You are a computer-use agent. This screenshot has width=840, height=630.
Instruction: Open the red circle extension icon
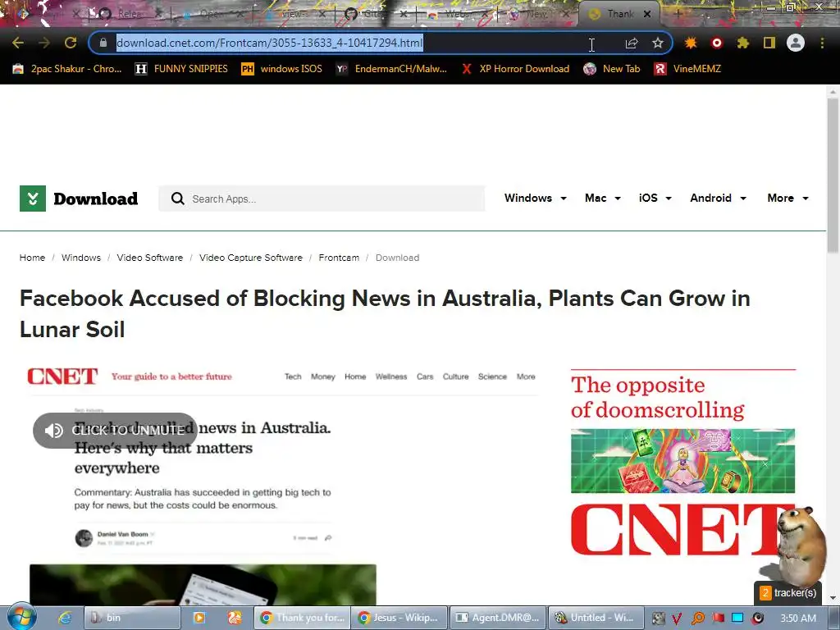[x=717, y=43]
